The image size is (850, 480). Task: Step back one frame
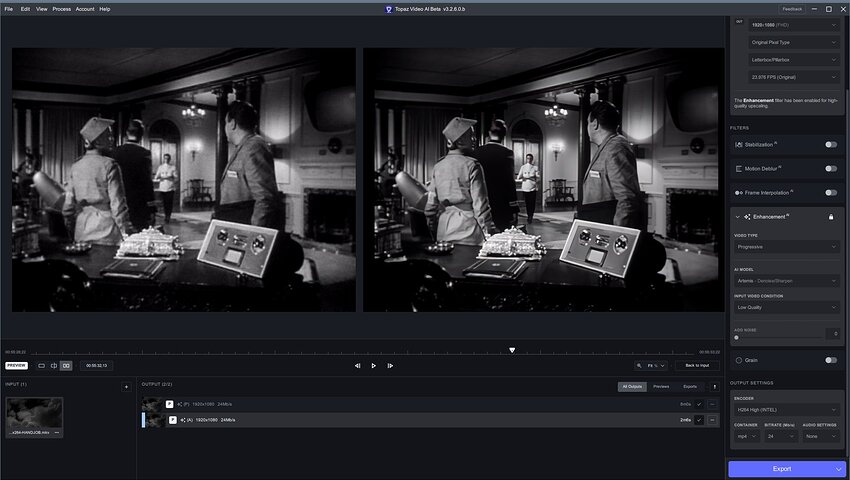(x=357, y=366)
